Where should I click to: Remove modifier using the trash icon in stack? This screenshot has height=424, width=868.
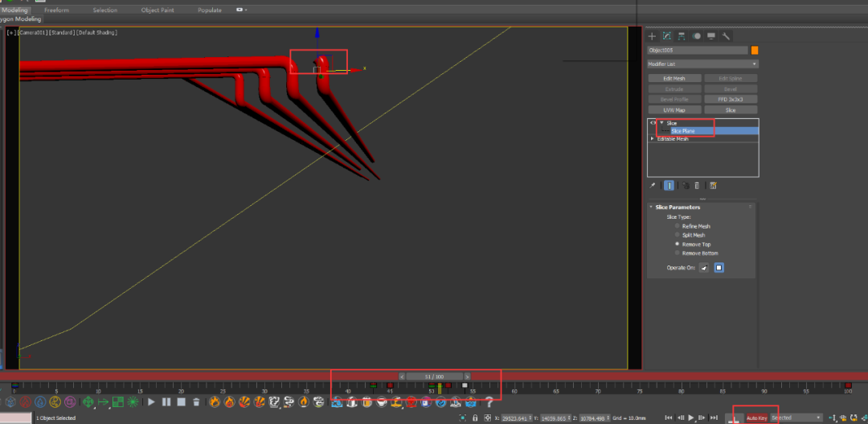coord(697,186)
